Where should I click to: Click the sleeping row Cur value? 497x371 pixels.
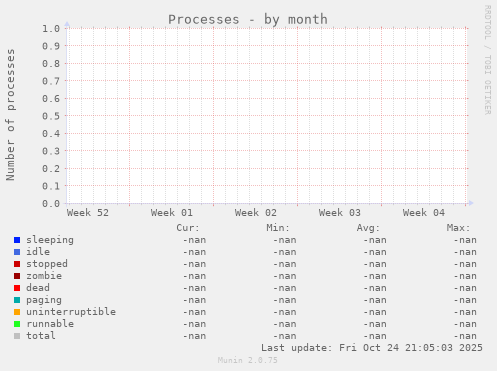(194, 240)
